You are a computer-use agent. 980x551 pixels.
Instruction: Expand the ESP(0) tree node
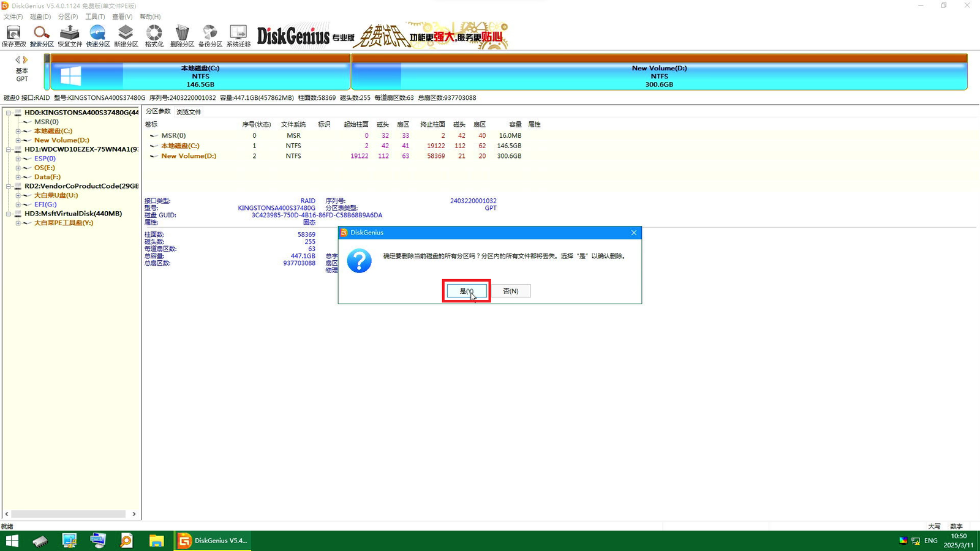click(x=18, y=159)
